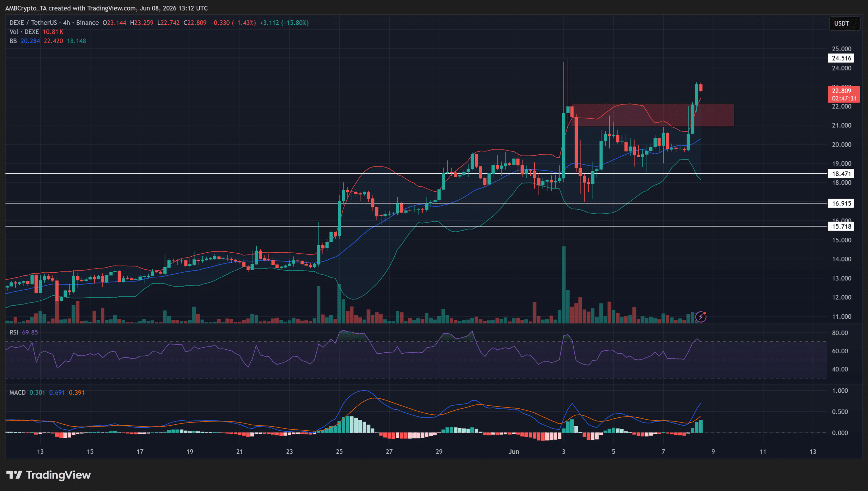Click the 80.00 RSI scale label
This screenshot has height=491, width=868.
pyautogui.click(x=840, y=333)
